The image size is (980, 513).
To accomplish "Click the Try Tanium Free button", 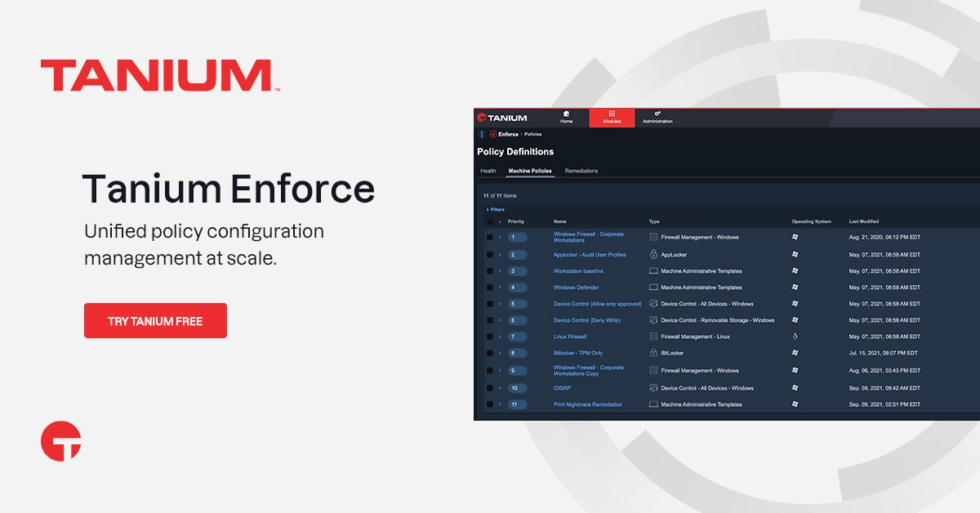I will pos(155,321).
